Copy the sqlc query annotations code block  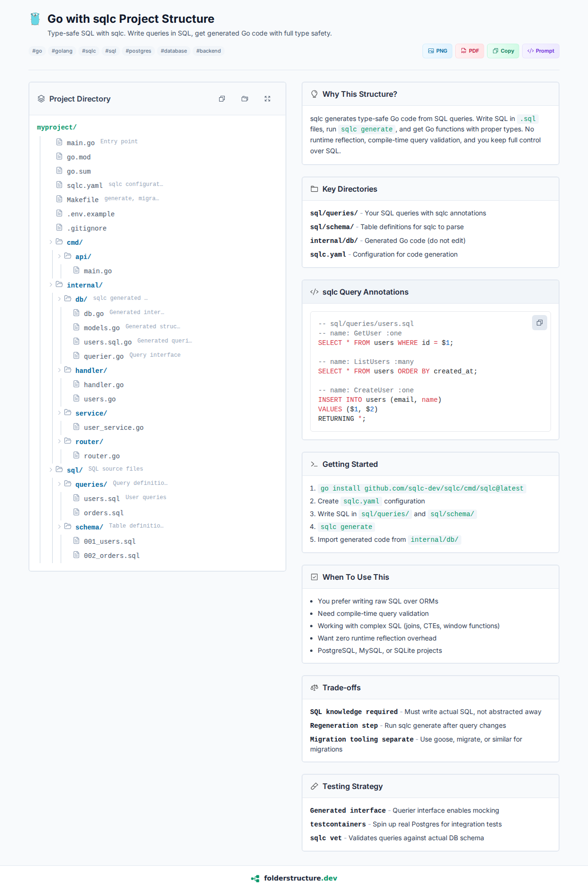[539, 323]
